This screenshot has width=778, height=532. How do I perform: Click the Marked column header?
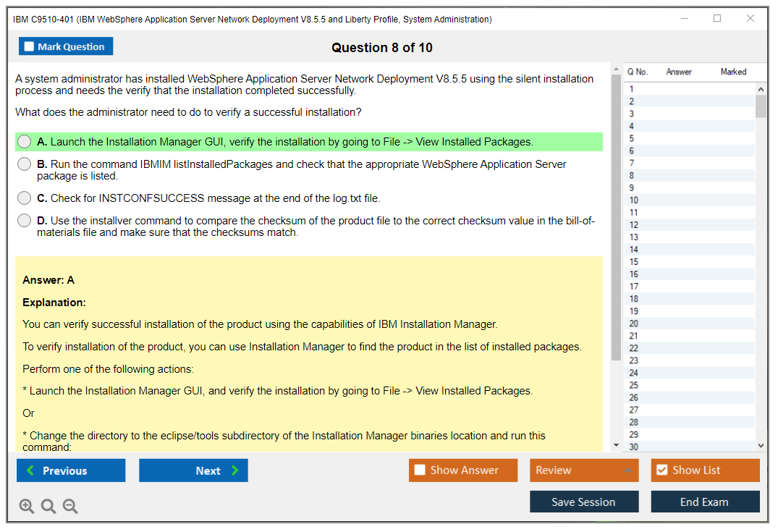click(733, 72)
